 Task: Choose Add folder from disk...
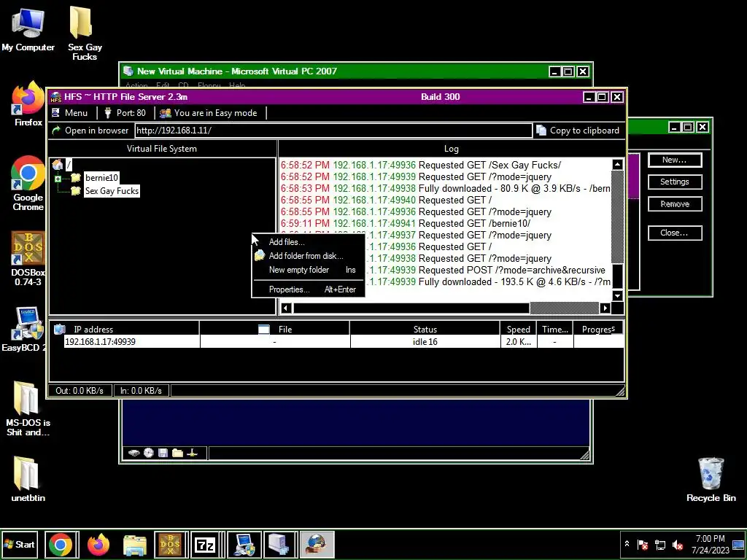[307, 256]
